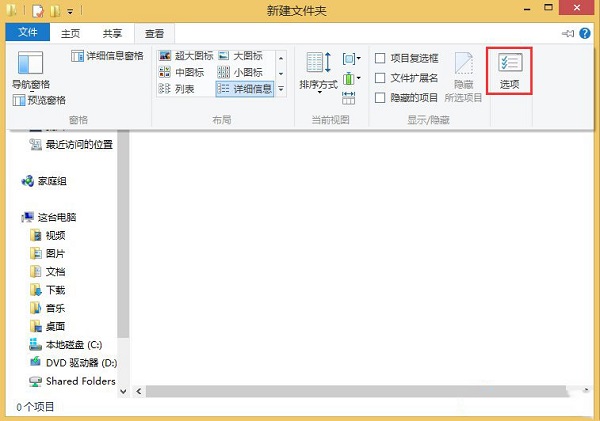
Task: Open the 文件 File menu
Action: pyautogui.click(x=27, y=33)
